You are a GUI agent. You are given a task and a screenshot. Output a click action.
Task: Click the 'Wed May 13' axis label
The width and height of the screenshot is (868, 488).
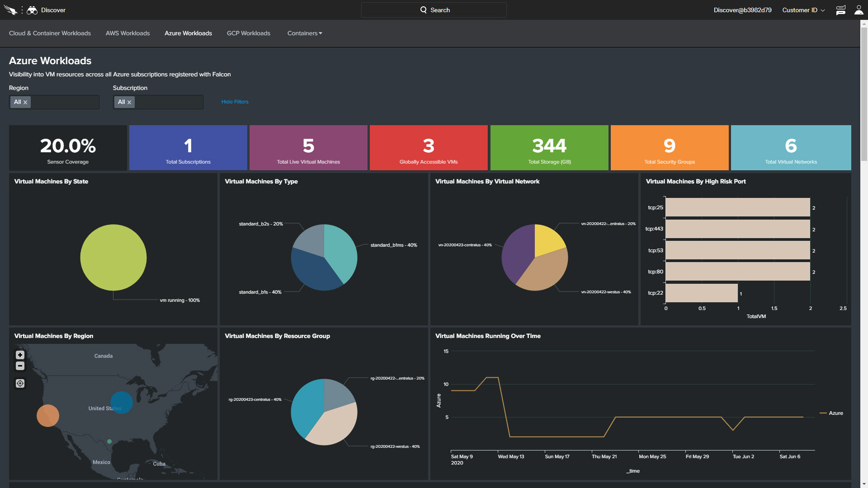511,456
